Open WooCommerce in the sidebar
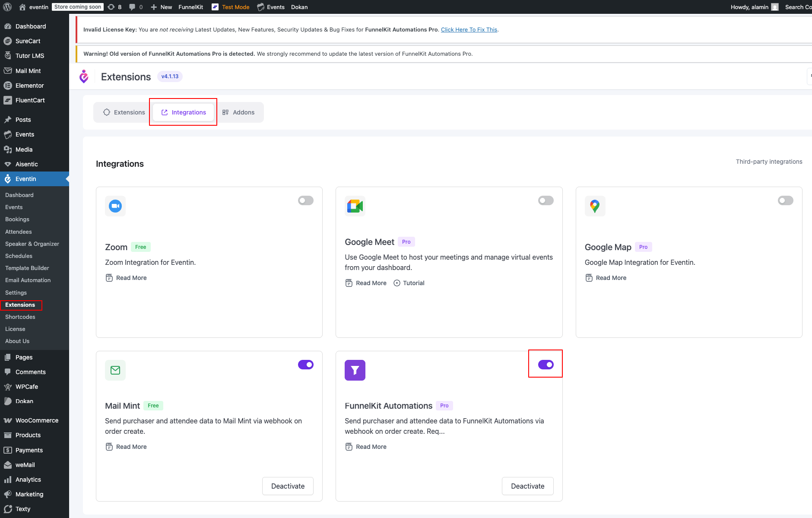Viewport: 812px width, 518px height. pos(35,420)
